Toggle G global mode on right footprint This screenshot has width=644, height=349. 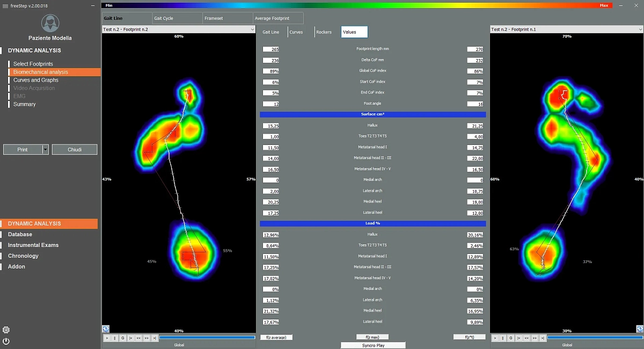tap(510, 338)
